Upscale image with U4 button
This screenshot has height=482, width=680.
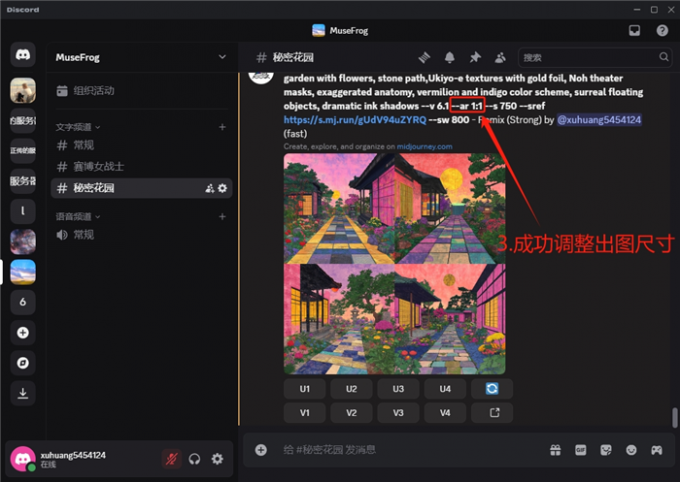point(445,389)
